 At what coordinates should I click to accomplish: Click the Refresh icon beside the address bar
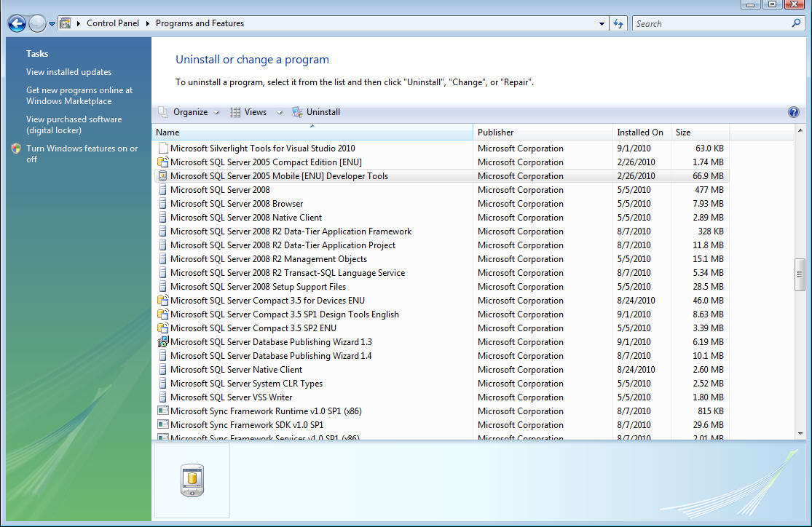coord(618,23)
